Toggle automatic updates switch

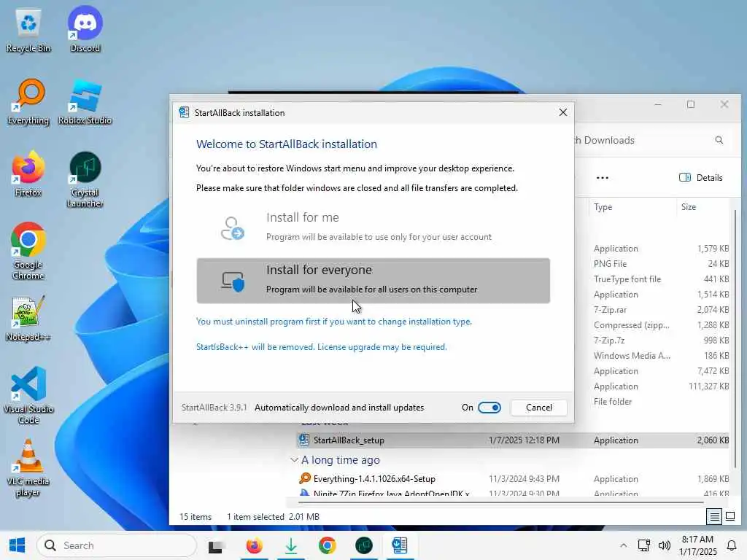pyautogui.click(x=489, y=408)
